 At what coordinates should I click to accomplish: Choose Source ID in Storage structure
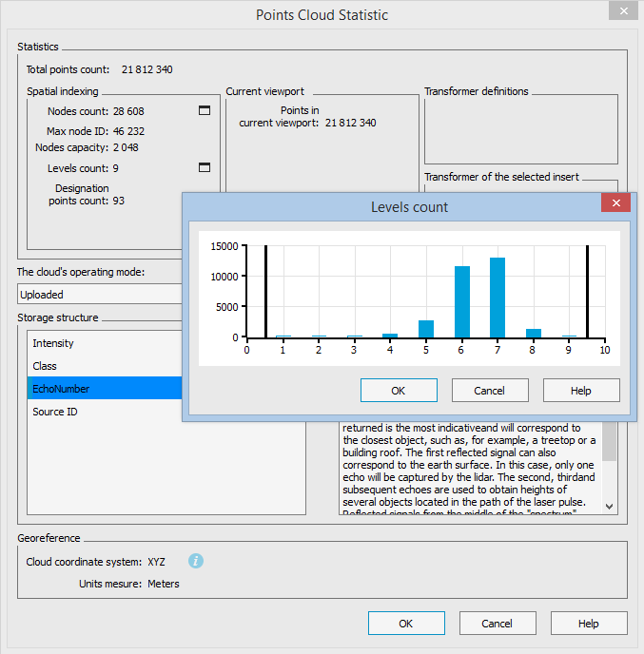click(55, 412)
